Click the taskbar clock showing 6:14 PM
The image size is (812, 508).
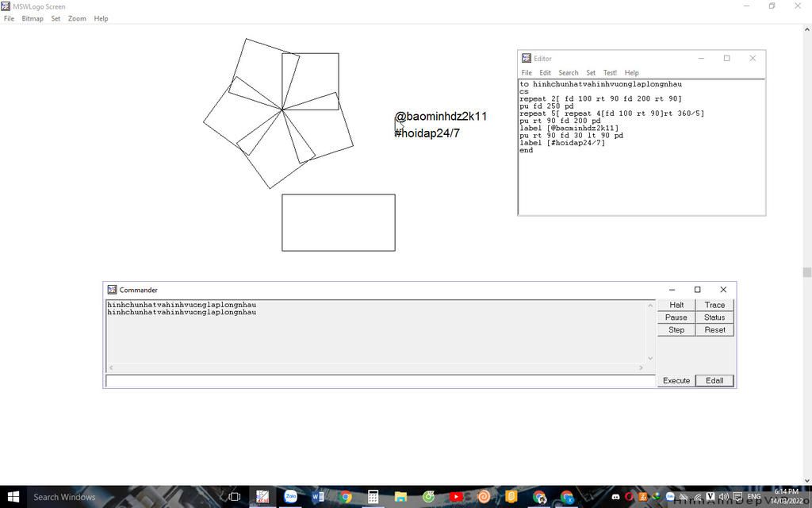tap(787, 497)
